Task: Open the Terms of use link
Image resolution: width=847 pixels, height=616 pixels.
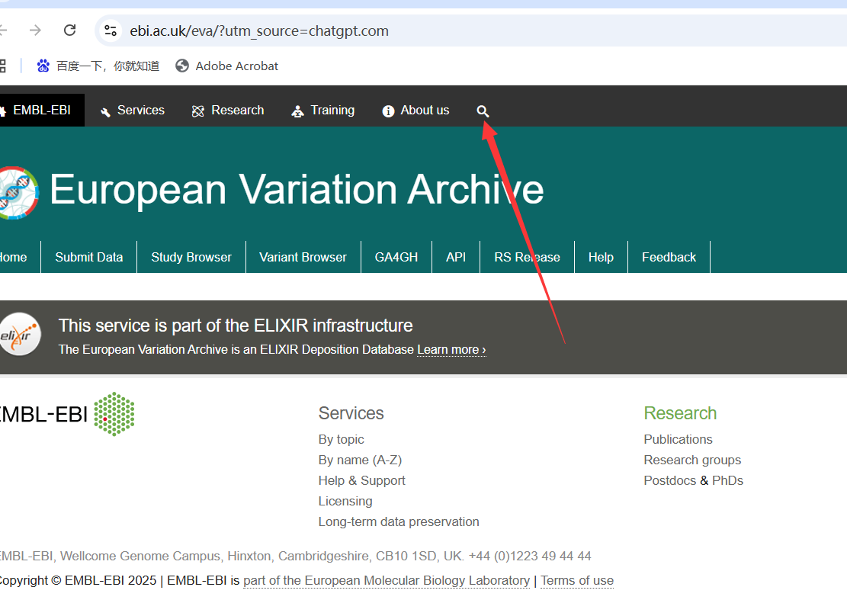Action: coord(577,580)
